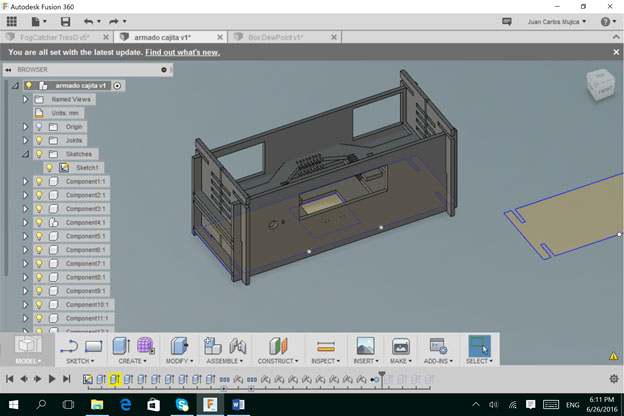Screen dimensions: 624x416
Task: Click the Redo arrow
Action: (114, 21)
